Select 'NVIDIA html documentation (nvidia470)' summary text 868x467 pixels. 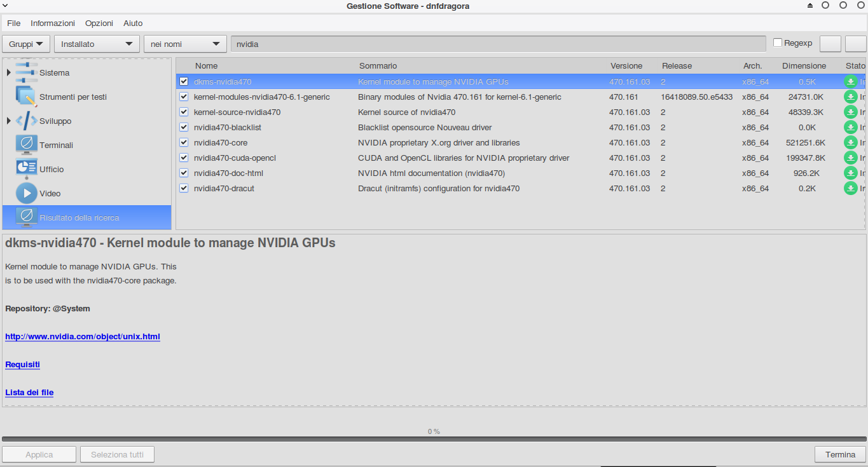(431, 173)
